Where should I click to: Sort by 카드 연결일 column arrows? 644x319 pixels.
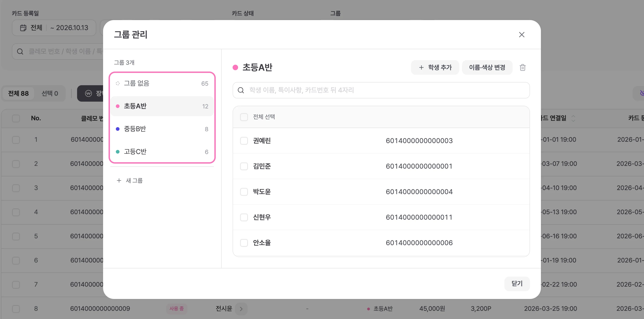click(x=573, y=118)
